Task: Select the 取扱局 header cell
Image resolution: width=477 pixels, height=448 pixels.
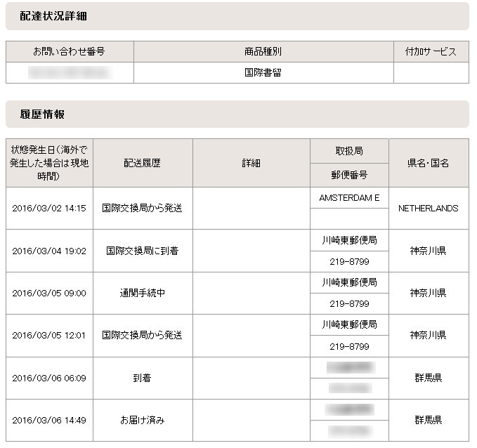Action: pyautogui.click(x=349, y=151)
